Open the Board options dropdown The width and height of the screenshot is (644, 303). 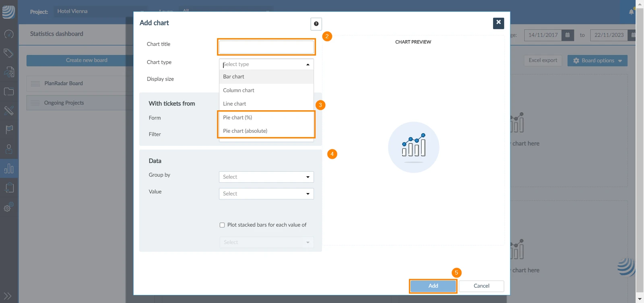point(597,61)
